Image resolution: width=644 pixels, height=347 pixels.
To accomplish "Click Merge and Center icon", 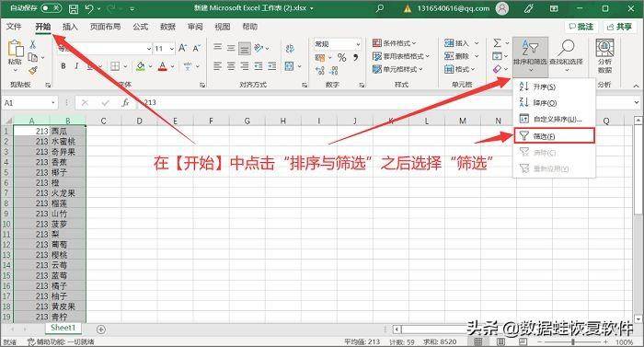I will coord(290,65).
